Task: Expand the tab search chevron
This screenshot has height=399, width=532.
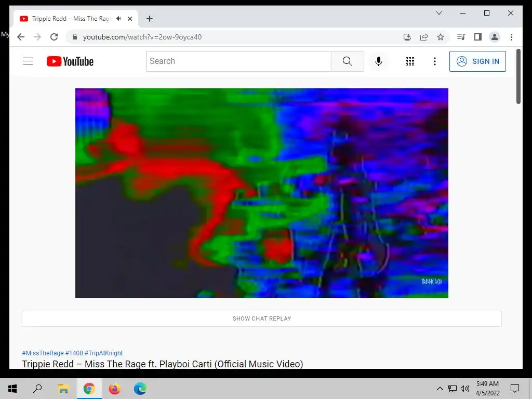Action: coord(438,13)
